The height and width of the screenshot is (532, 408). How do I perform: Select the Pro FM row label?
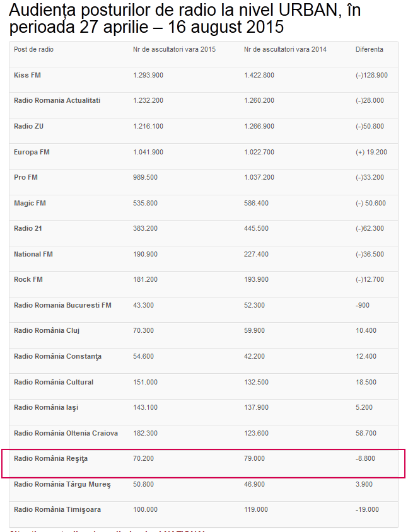26,177
